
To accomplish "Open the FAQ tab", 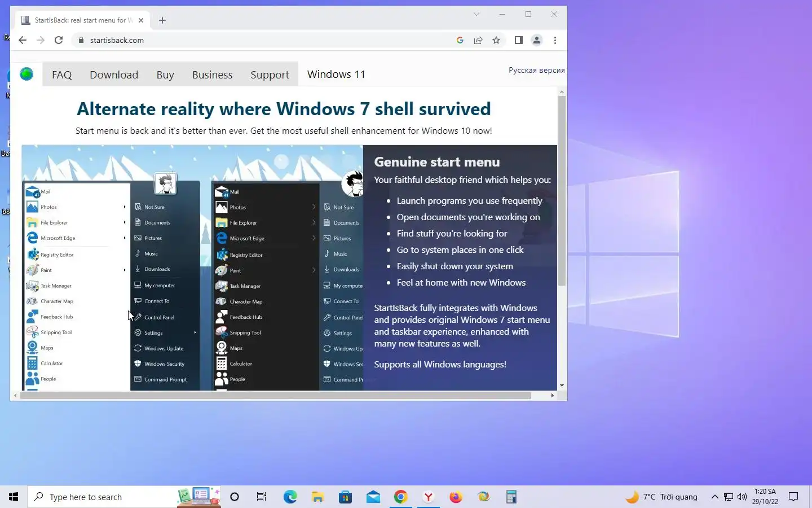I will coord(62,75).
